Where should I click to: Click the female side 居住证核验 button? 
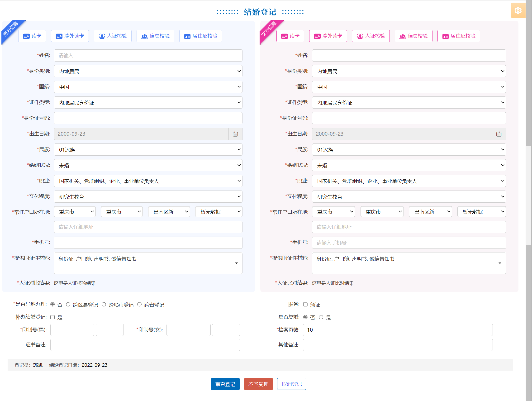coord(459,36)
